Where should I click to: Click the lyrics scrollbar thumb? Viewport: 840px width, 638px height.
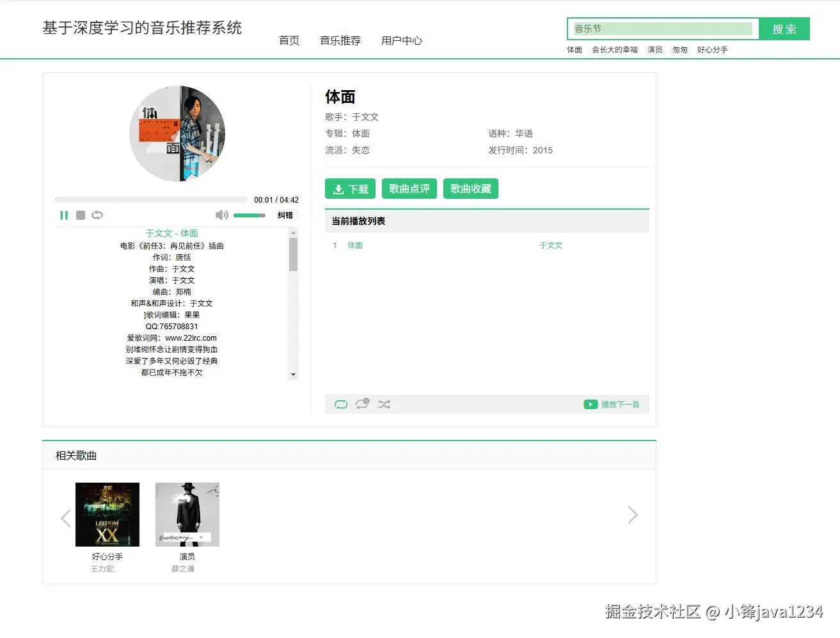click(293, 254)
